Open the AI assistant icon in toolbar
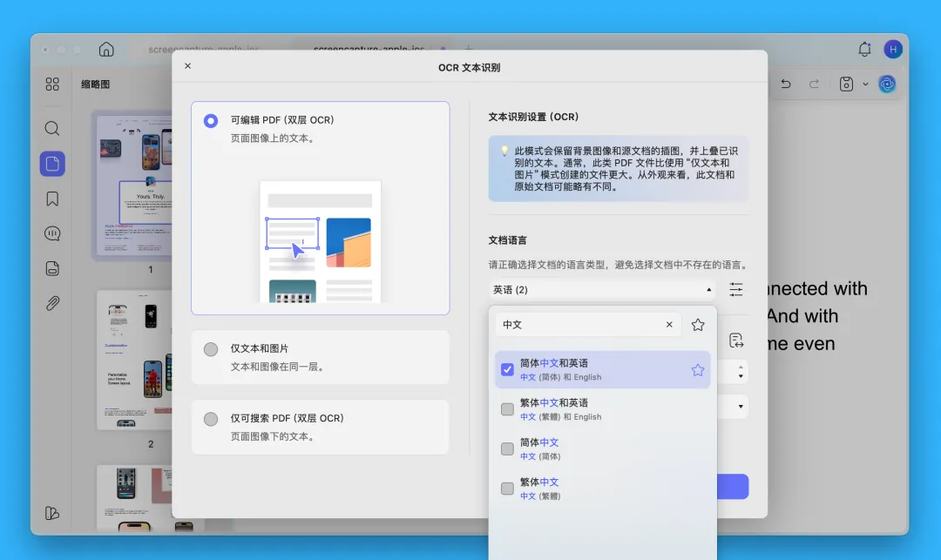The width and height of the screenshot is (941, 560). coord(887,84)
